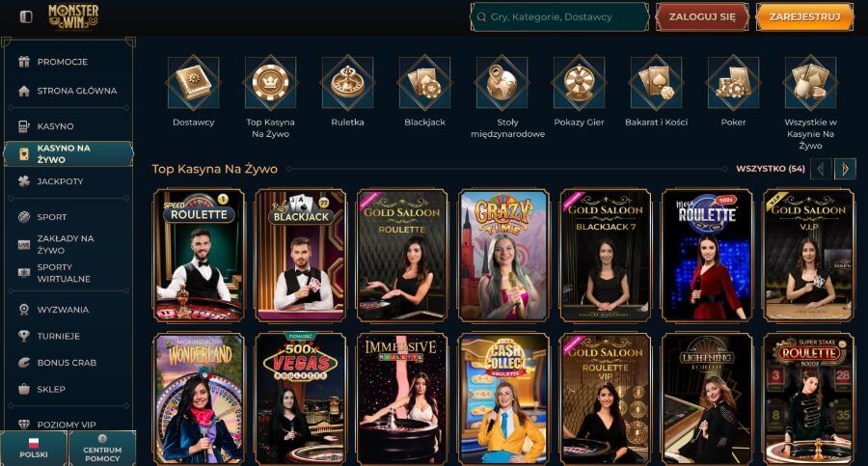Open the Pokazy Gier wheel icon
This screenshot has height=466, width=868.
(x=579, y=83)
